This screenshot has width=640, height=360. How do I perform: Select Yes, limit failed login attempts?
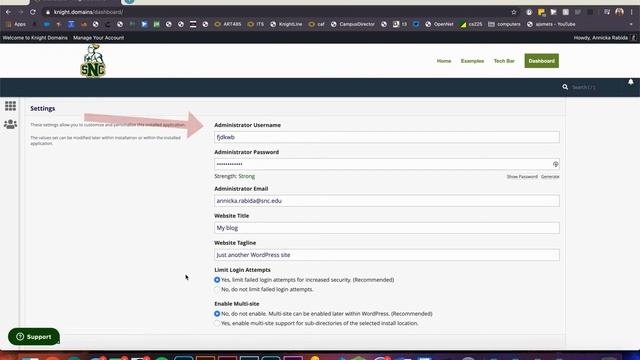tap(217, 280)
